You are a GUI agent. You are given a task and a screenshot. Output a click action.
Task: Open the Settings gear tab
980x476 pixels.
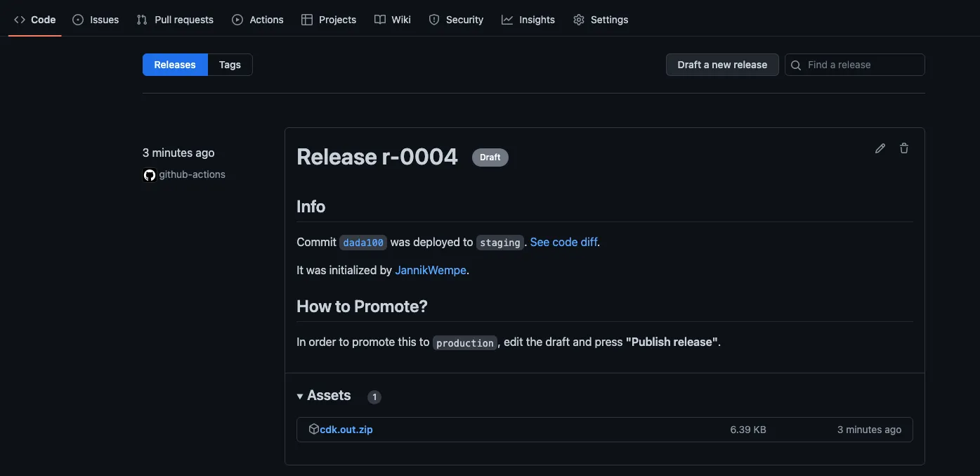(x=601, y=20)
